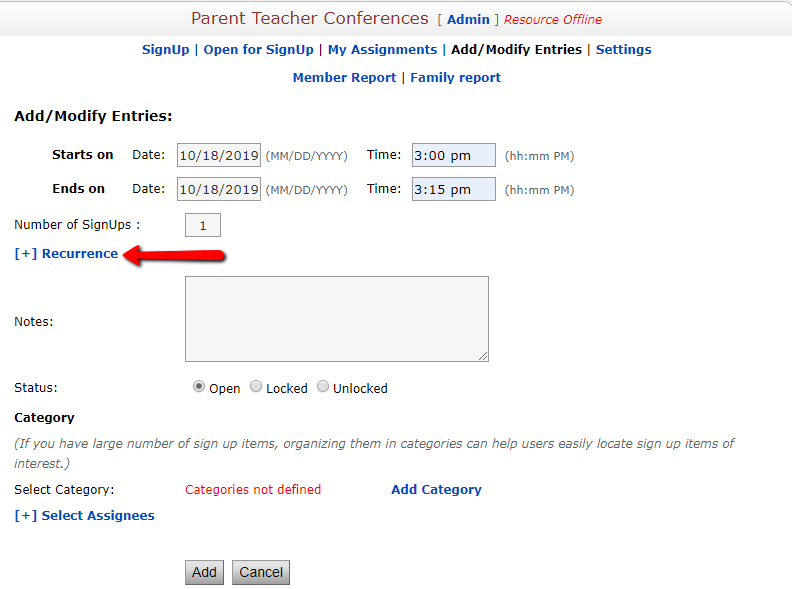Open the Family report link
The height and width of the screenshot is (589, 792).
[x=455, y=78]
